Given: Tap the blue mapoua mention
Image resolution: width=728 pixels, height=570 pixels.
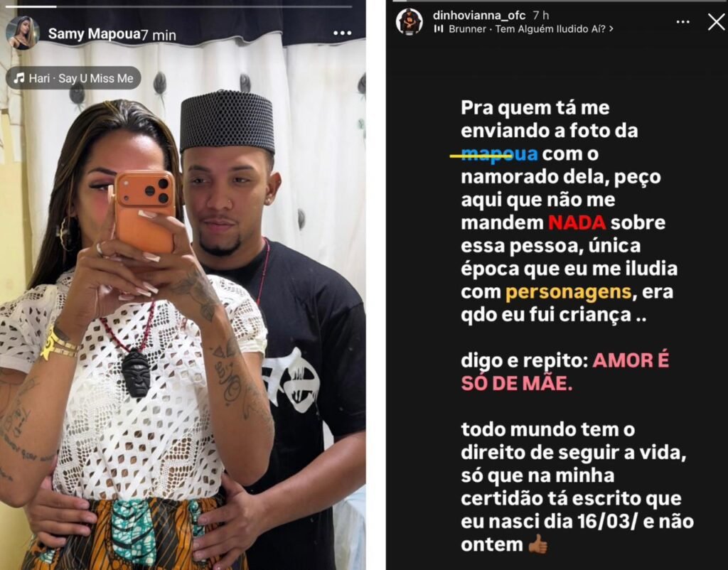Looking at the screenshot, I should tap(499, 154).
